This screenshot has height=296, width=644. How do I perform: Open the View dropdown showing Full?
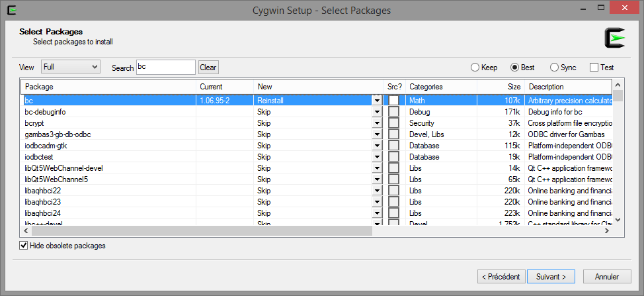coord(71,67)
